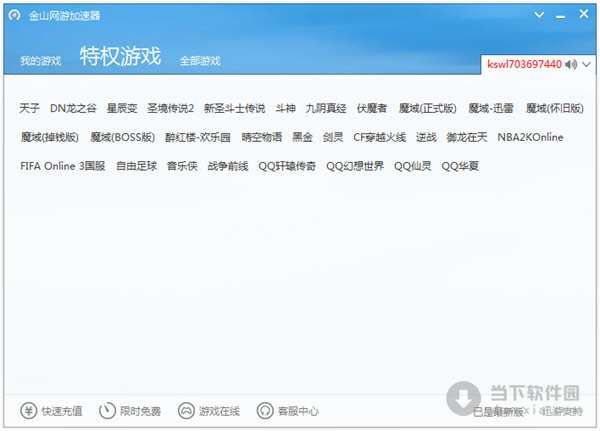Click the yen coin recharge icon

[29, 411]
